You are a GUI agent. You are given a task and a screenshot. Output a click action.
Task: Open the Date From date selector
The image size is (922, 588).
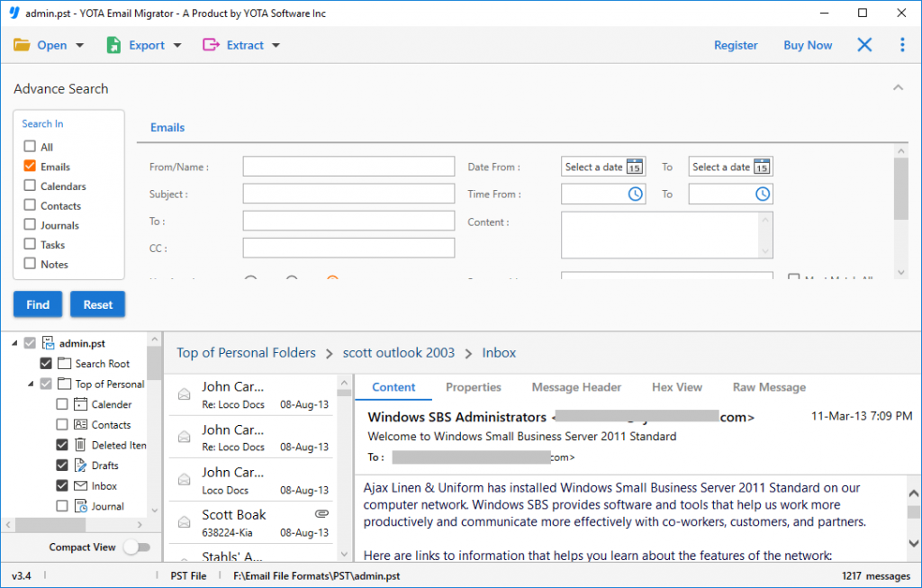pos(603,167)
